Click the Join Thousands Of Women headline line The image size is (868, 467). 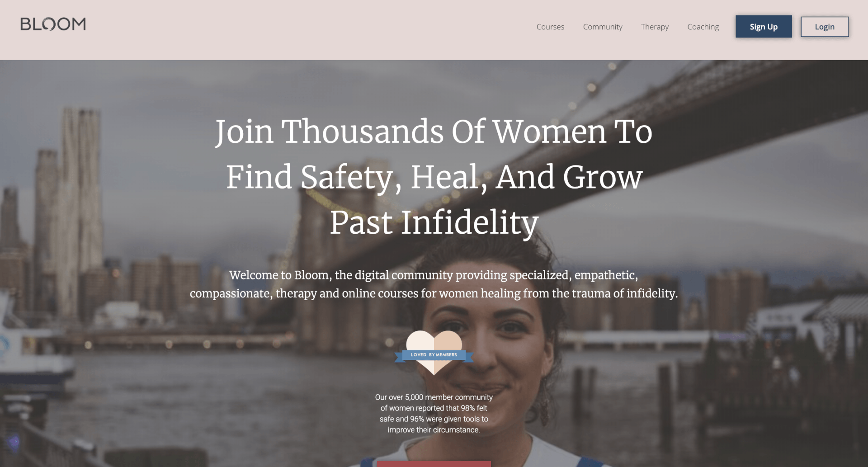tap(434, 132)
